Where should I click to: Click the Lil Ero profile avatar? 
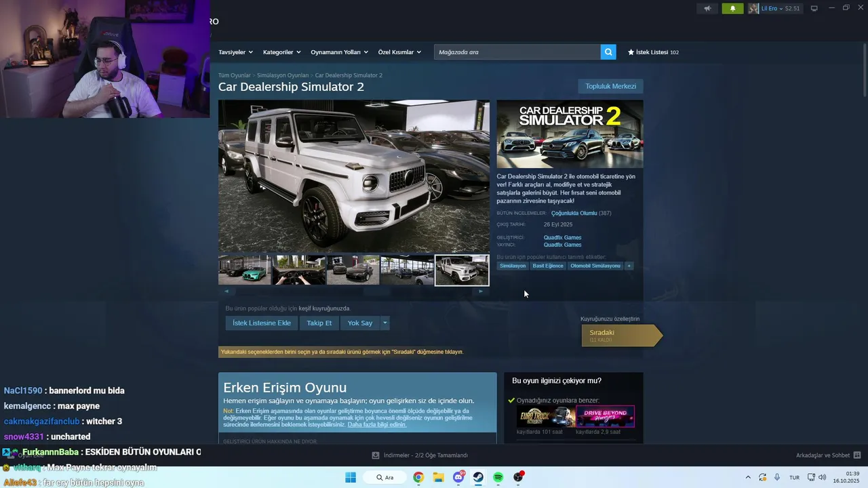coord(753,8)
